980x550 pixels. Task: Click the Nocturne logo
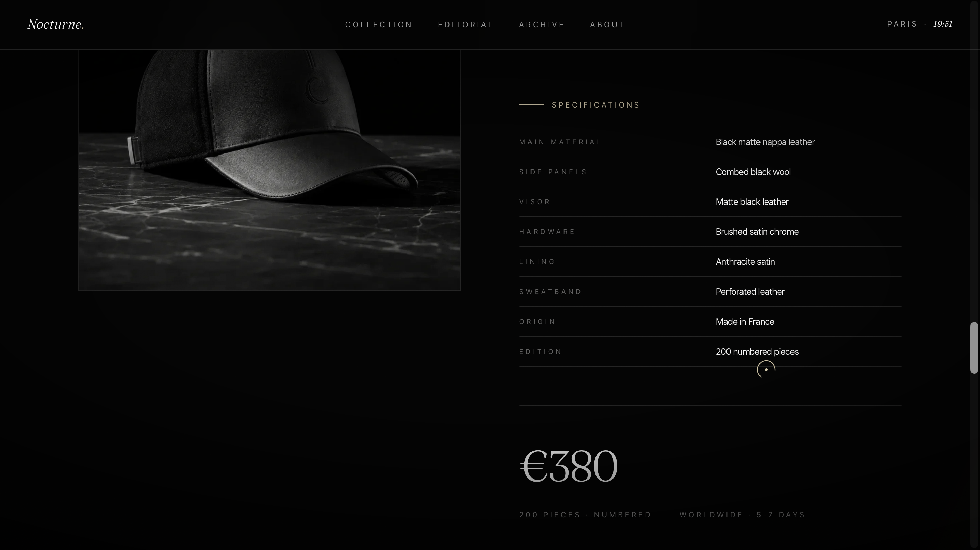pyautogui.click(x=56, y=25)
